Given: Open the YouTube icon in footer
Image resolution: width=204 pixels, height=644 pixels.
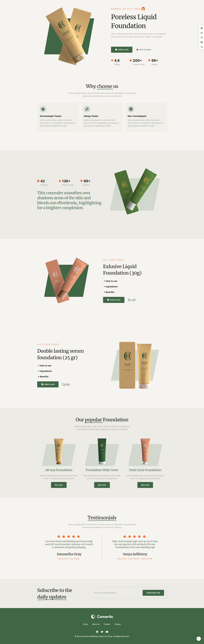Looking at the screenshot, I should (x=107, y=632).
